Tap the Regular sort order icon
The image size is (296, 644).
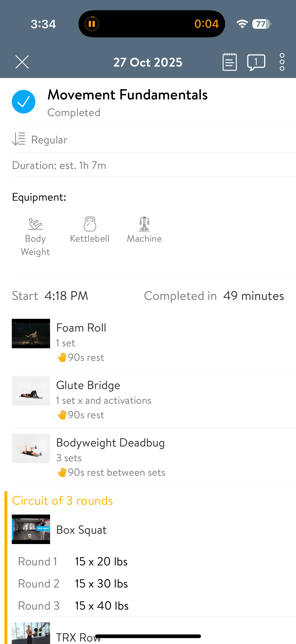pyautogui.click(x=19, y=139)
